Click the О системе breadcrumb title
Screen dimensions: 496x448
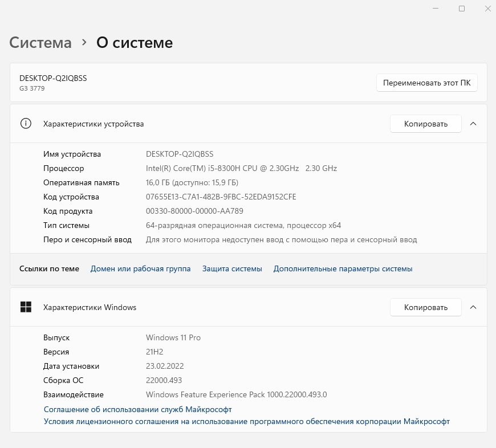[x=135, y=43]
